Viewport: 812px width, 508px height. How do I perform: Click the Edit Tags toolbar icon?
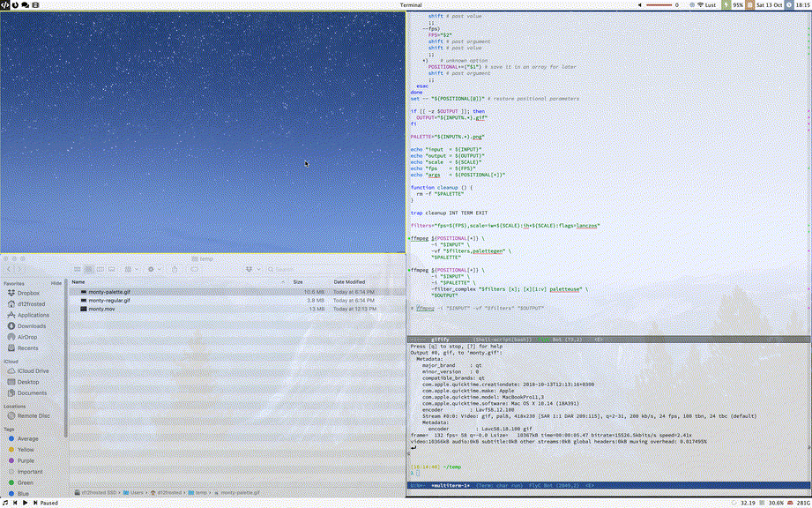[194, 269]
